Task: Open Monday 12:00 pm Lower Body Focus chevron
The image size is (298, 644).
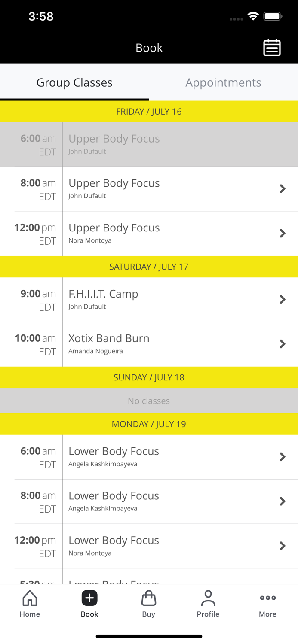Action: (x=283, y=546)
